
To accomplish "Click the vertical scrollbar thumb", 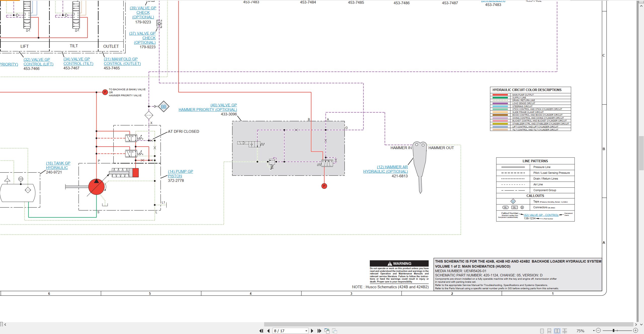I will tap(641, 153).
